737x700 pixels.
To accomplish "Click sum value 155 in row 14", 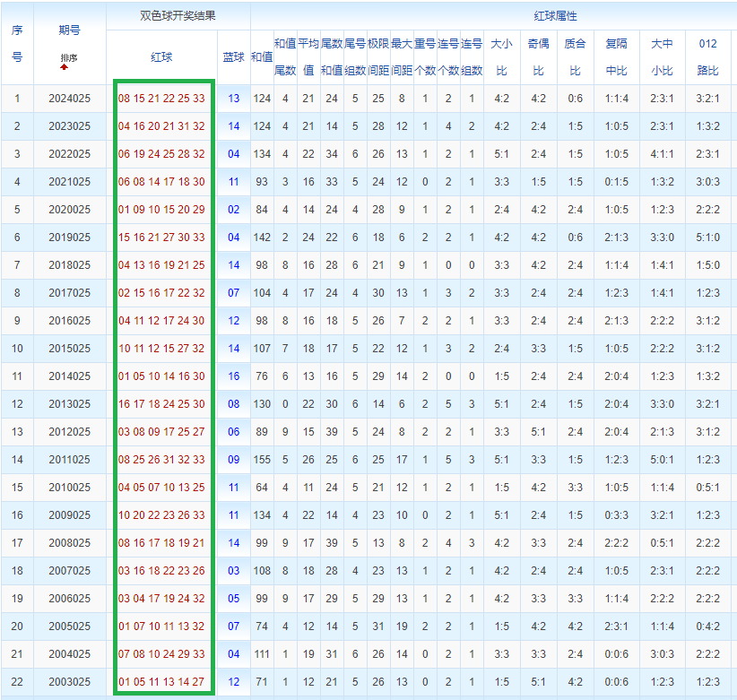I will [x=262, y=460].
